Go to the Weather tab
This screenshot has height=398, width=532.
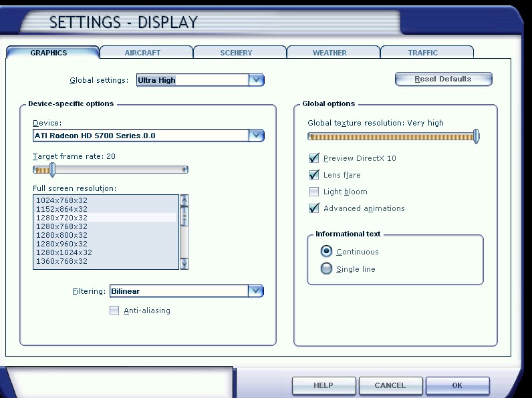(329, 53)
